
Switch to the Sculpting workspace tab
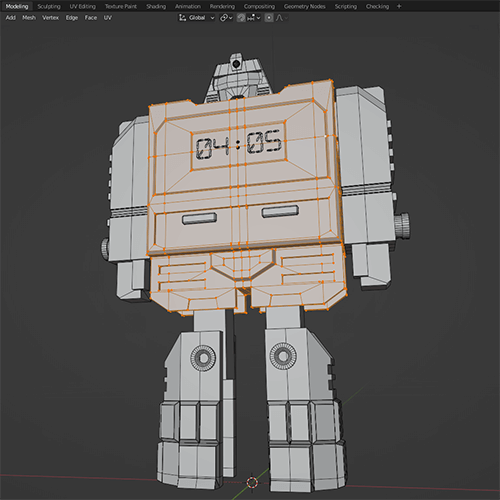(49, 6)
